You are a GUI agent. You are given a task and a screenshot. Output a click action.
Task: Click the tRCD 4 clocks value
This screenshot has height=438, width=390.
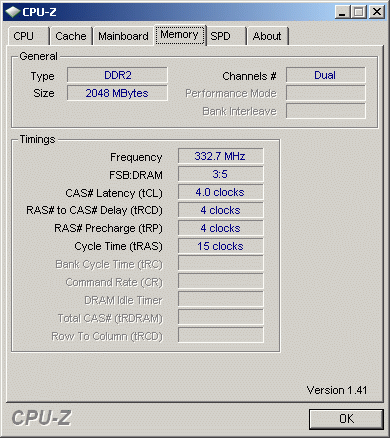coord(221,210)
